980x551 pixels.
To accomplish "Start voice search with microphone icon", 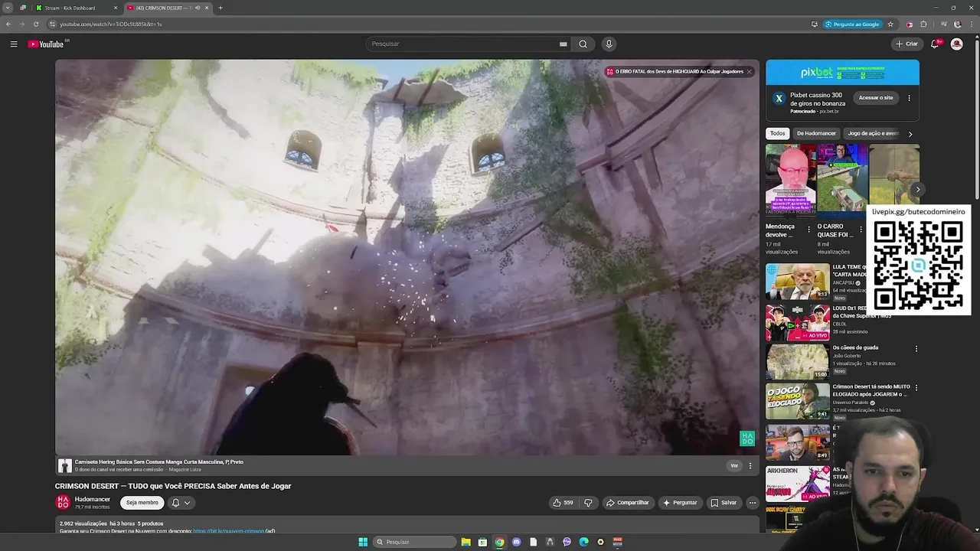I will click(609, 44).
